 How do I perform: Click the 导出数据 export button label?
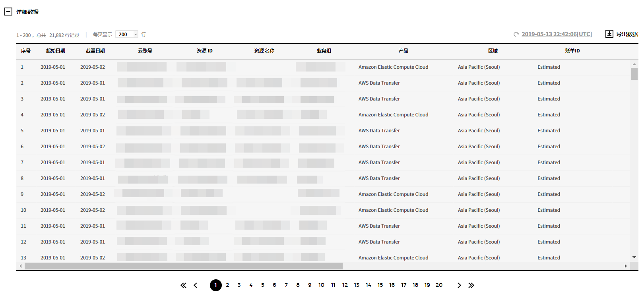[x=627, y=34]
